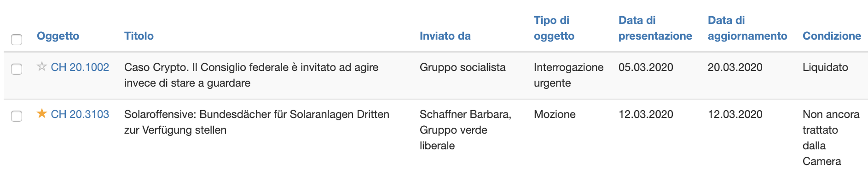Image resolution: width=868 pixels, height=177 pixels.
Task: Select the Schaffner Barbara sender cell
Action: tap(465, 130)
